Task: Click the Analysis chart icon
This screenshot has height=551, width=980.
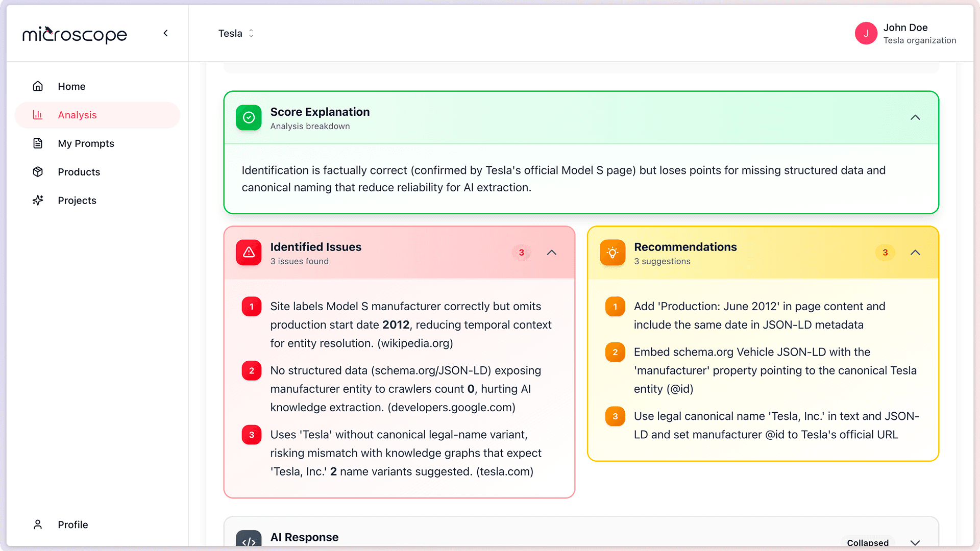Action: click(38, 115)
